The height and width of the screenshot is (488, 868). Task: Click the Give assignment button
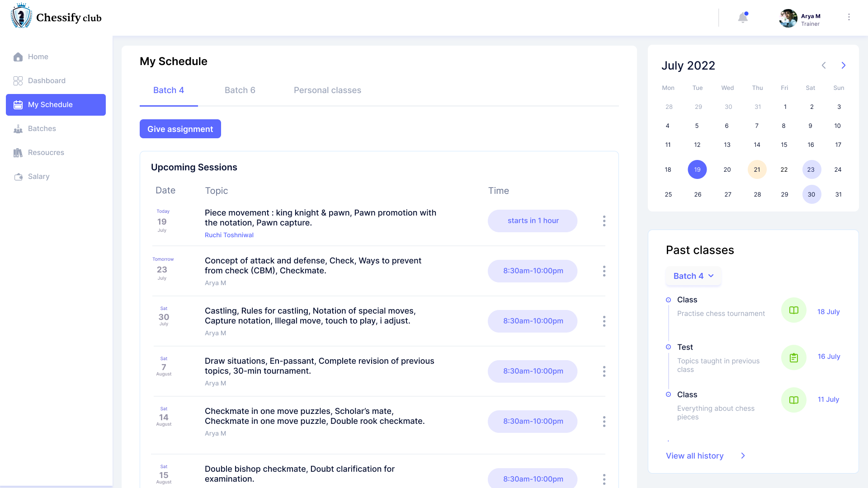coord(180,129)
